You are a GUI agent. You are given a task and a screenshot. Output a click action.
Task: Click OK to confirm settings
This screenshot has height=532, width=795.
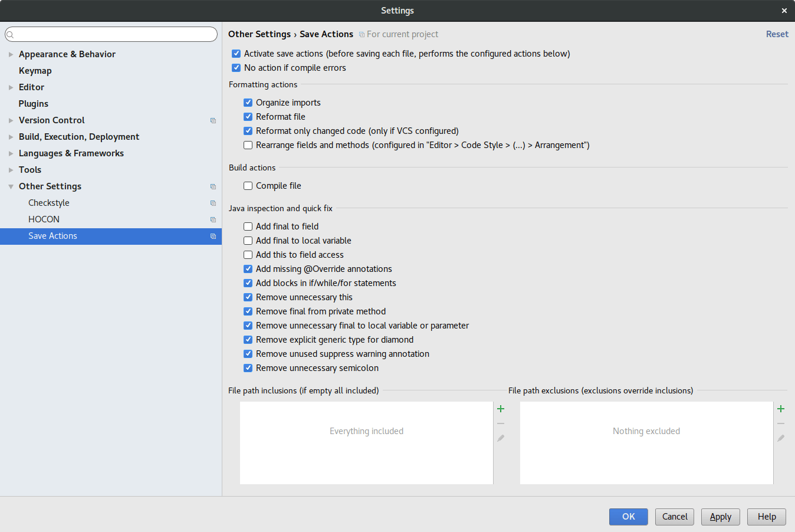(629, 517)
